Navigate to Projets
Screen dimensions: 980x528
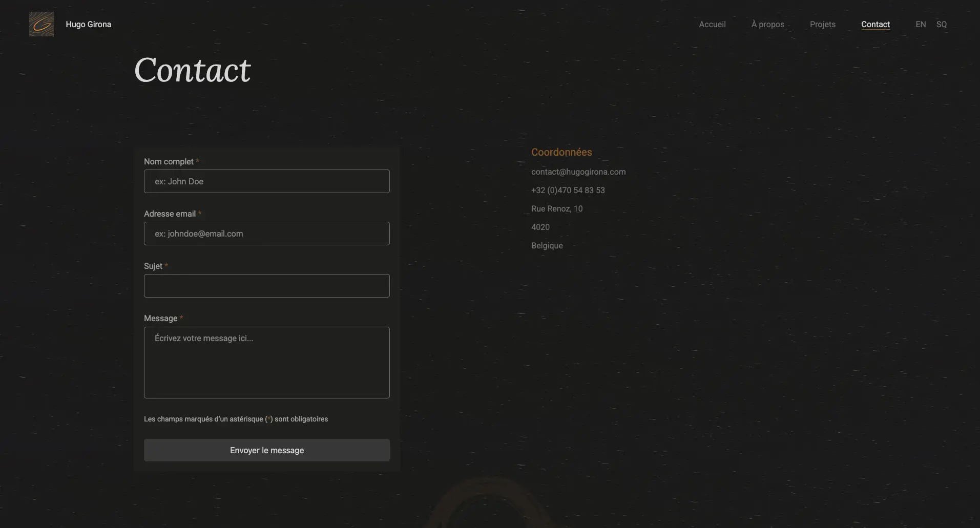[822, 24]
